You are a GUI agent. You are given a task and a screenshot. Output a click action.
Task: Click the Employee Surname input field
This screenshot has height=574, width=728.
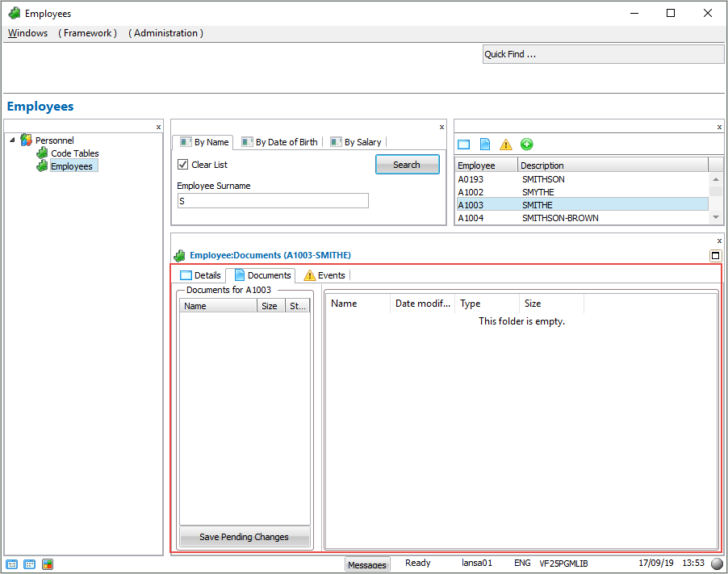[x=273, y=201]
